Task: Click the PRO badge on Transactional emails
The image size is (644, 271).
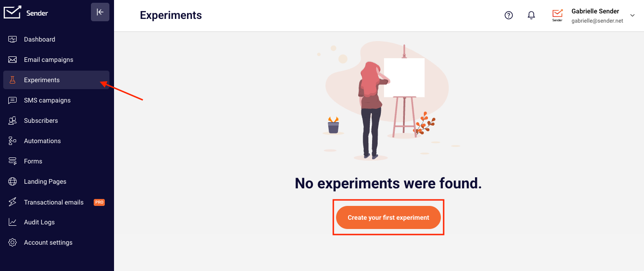Action: coord(99,202)
